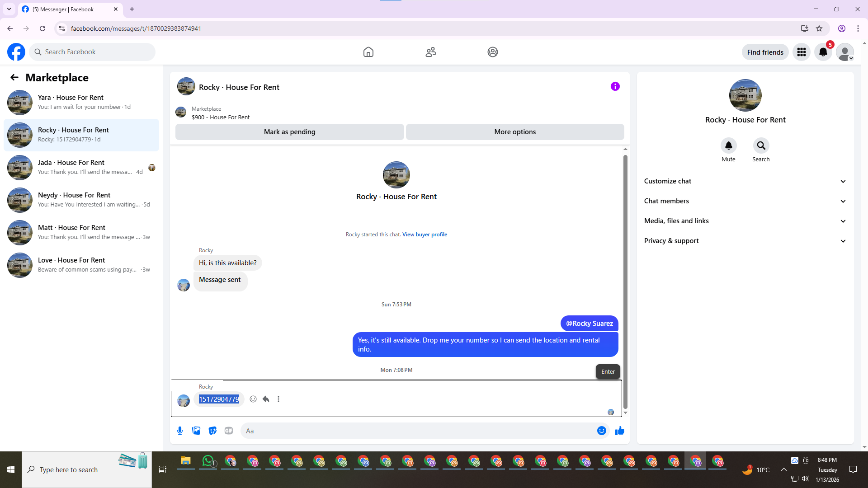Attach a photo using image icon

point(196,431)
